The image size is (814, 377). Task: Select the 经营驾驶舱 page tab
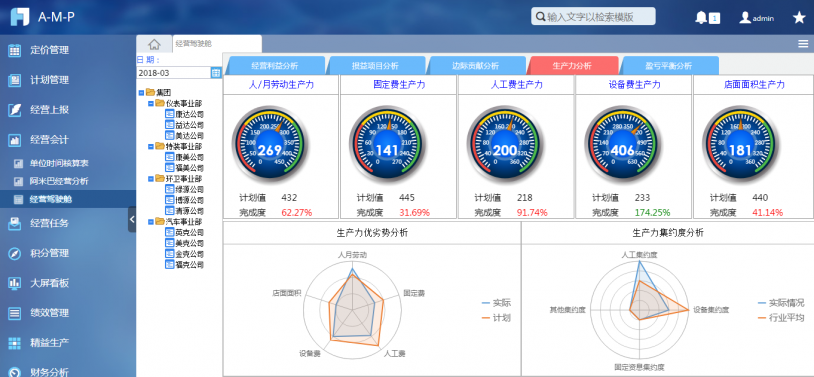coord(217,44)
